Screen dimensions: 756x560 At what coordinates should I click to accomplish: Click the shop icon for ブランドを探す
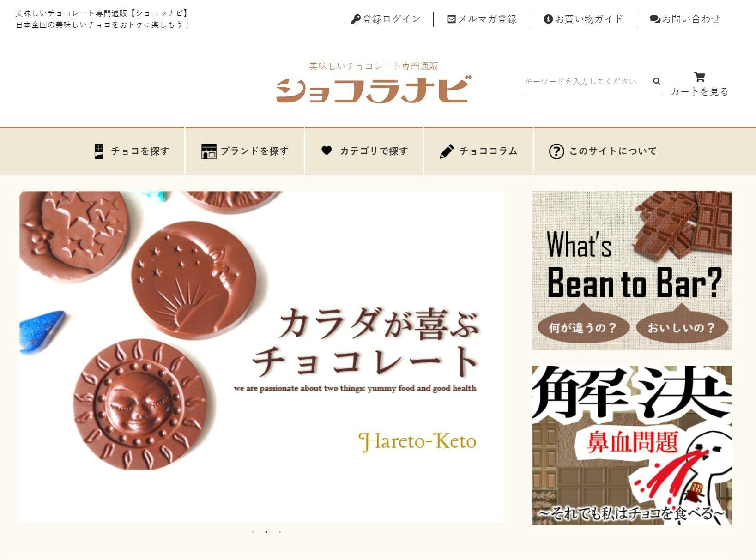[209, 151]
